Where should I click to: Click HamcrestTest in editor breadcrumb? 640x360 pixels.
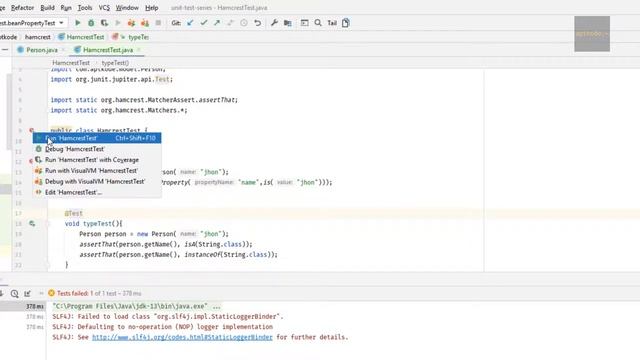coord(71,63)
